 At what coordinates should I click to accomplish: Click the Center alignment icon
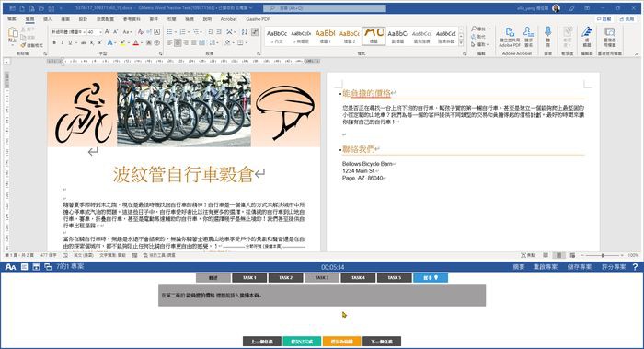coord(178,42)
